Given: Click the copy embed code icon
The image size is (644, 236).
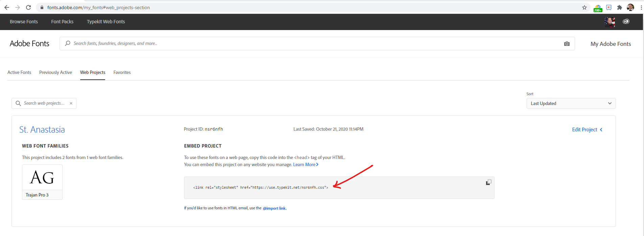Looking at the screenshot, I should tap(488, 182).
